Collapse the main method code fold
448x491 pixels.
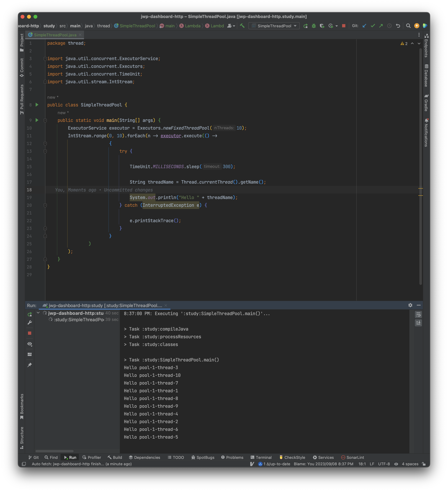coord(45,120)
